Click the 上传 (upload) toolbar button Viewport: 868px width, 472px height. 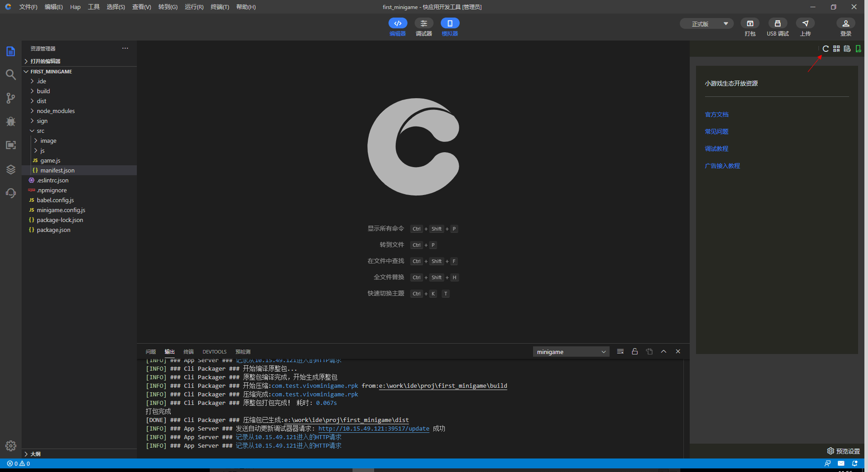pyautogui.click(x=805, y=27)
